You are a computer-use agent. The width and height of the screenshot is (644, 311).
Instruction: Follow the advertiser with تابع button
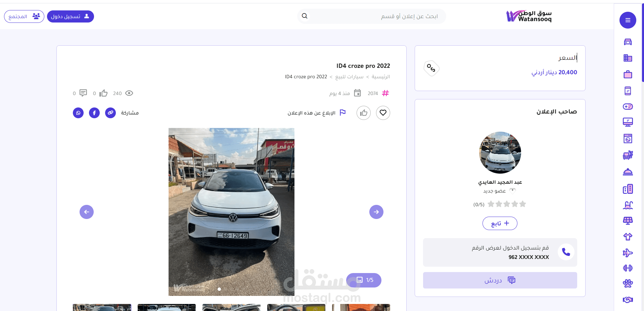coord(500,223)
